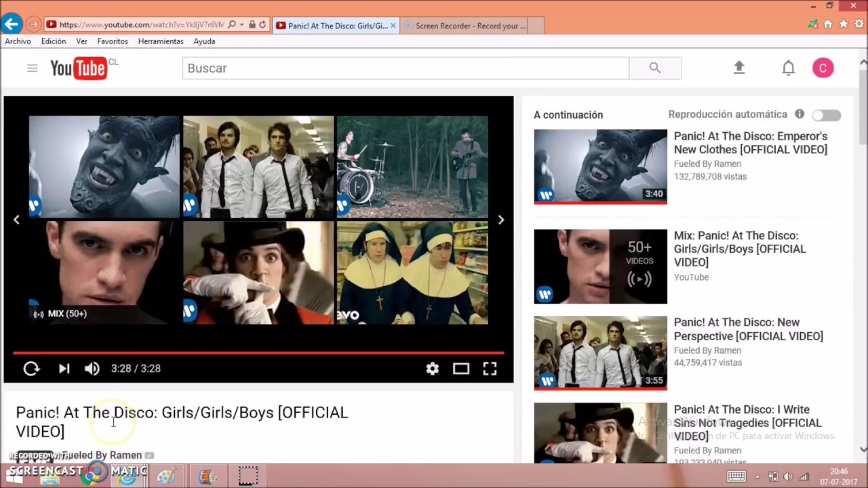Open the Mix: Girls/Girls/Boys playlist title
The width and height of the screenshot is (868, 488).
740,249
